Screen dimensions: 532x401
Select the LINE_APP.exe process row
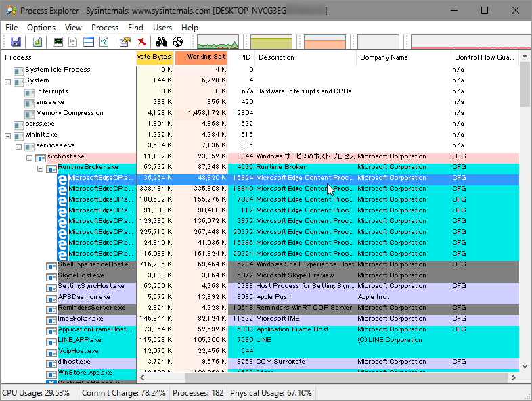point(260,340)
